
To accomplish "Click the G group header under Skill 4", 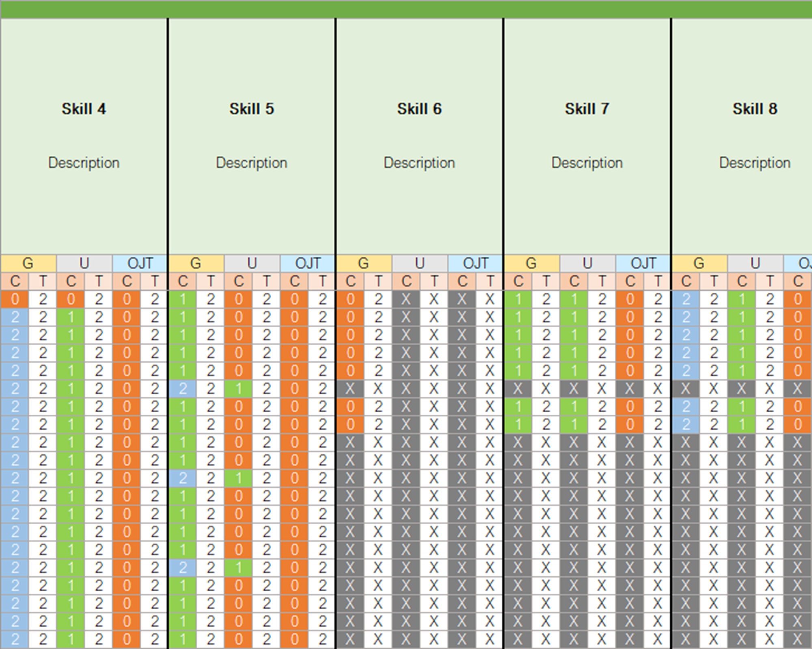I will click(x=28, y=264).
